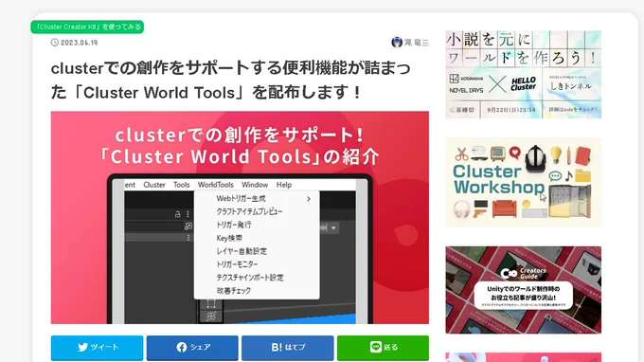
Task: Click the Facebook logo icon
Action: pos(182,347)
